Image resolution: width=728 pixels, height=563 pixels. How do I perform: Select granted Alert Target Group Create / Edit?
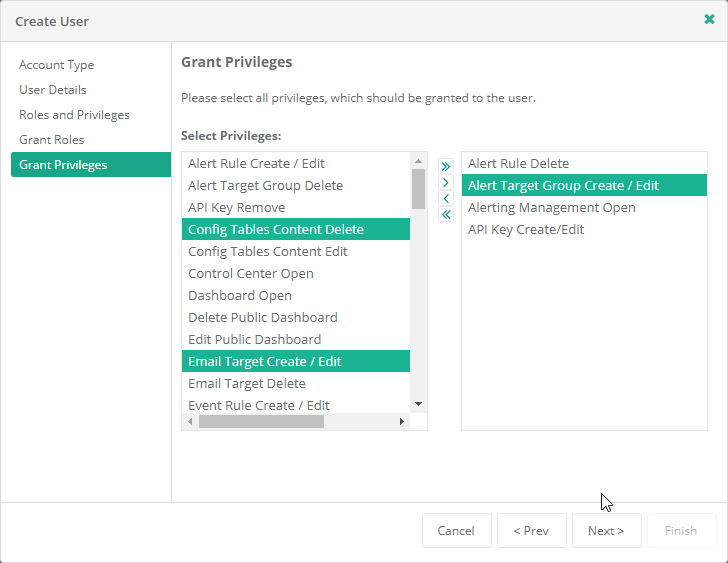(584, 185)
